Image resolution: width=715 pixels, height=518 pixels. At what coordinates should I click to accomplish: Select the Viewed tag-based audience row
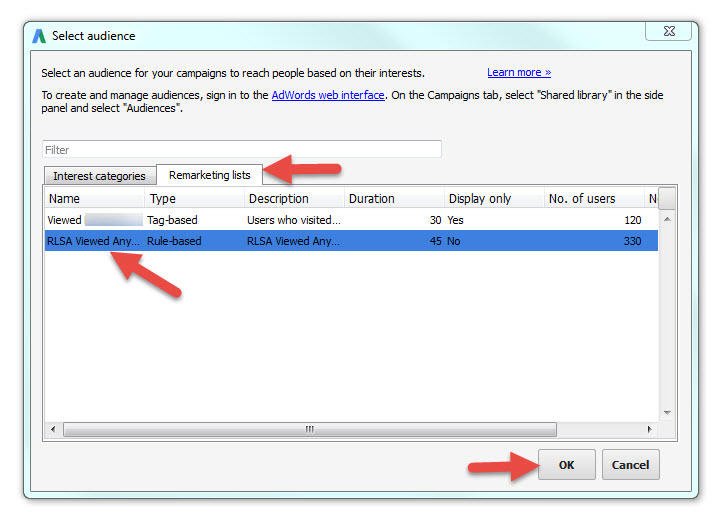click(x=351, y=220)
